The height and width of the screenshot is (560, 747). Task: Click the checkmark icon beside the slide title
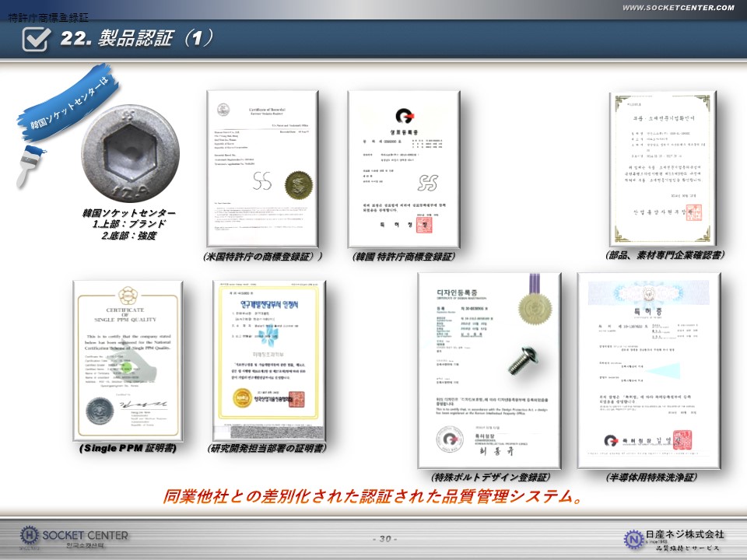pos(37,38)
